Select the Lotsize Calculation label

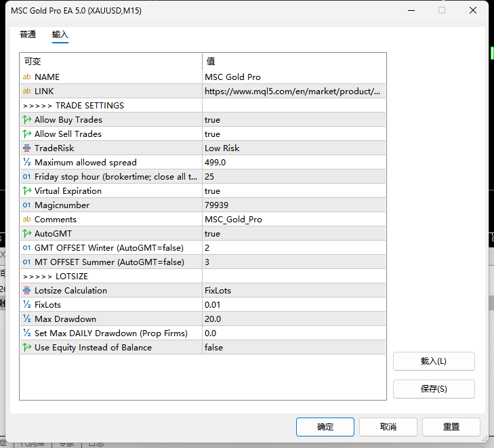click(70, 291)
